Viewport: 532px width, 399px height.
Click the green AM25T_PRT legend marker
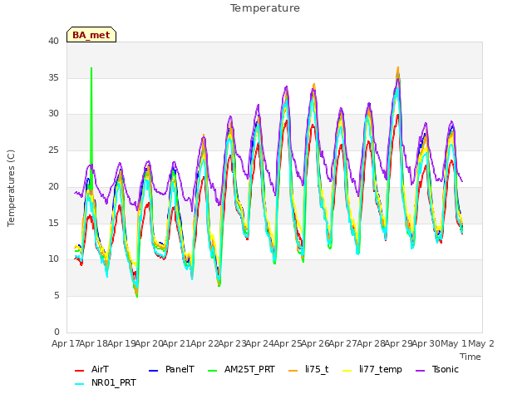pos(213,371)
